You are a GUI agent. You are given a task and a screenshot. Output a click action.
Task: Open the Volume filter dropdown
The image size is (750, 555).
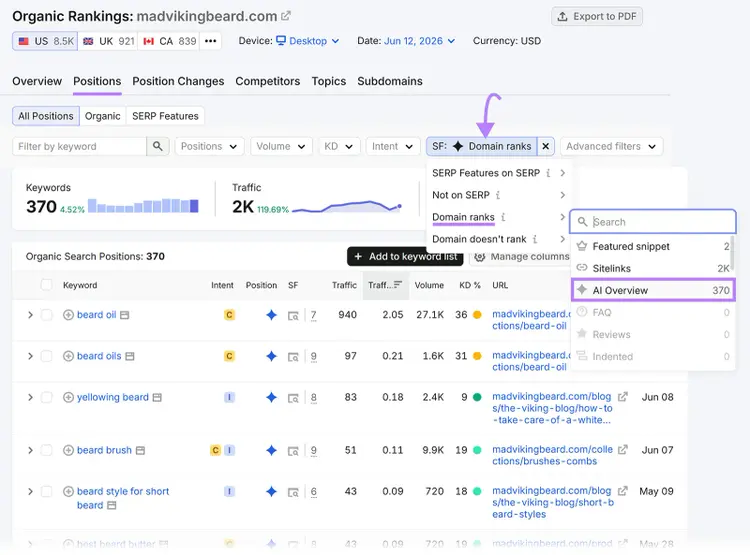(281, 146)
